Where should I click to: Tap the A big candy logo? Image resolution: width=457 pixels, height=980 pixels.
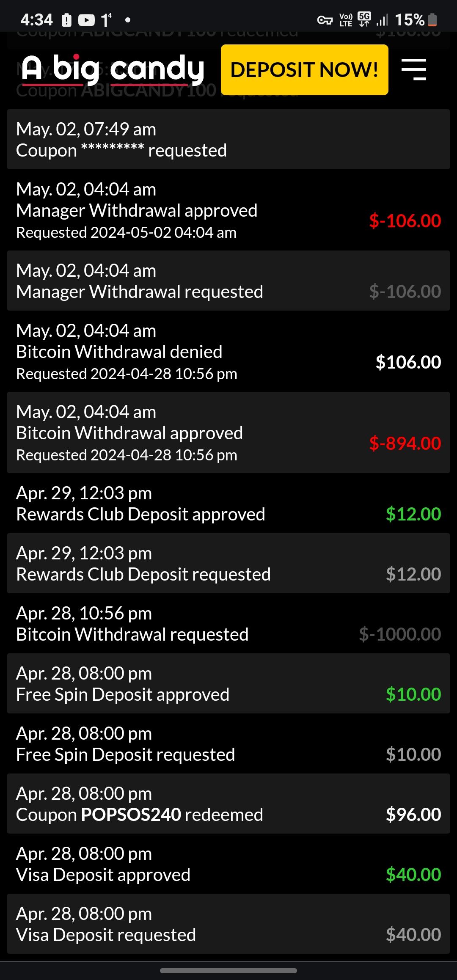(x=113, y=69)
